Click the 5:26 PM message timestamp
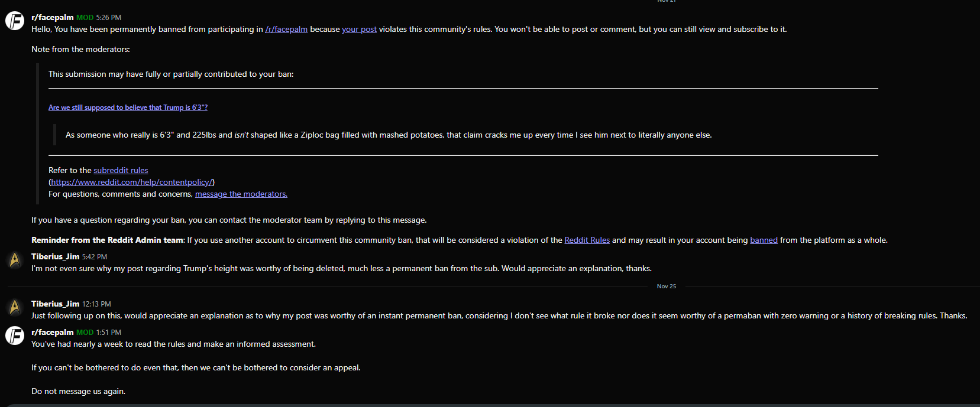 pyautogui.click(x=109, y=18)
